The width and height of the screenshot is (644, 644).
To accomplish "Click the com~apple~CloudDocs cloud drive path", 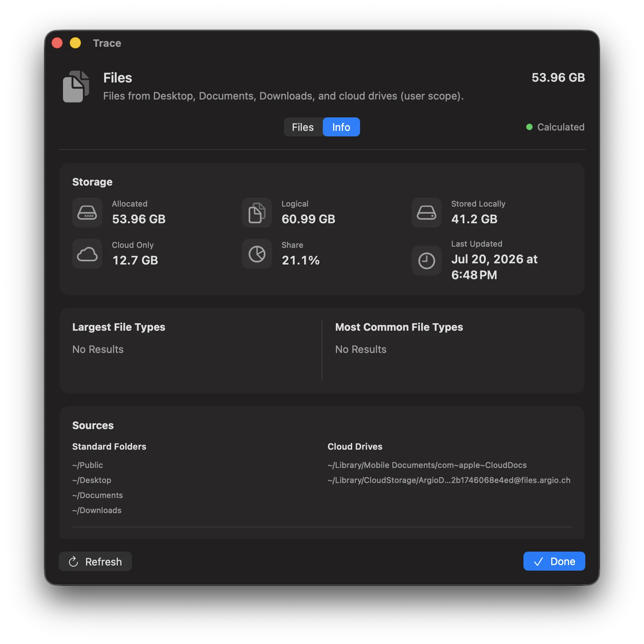I will [x=427, y=465].
